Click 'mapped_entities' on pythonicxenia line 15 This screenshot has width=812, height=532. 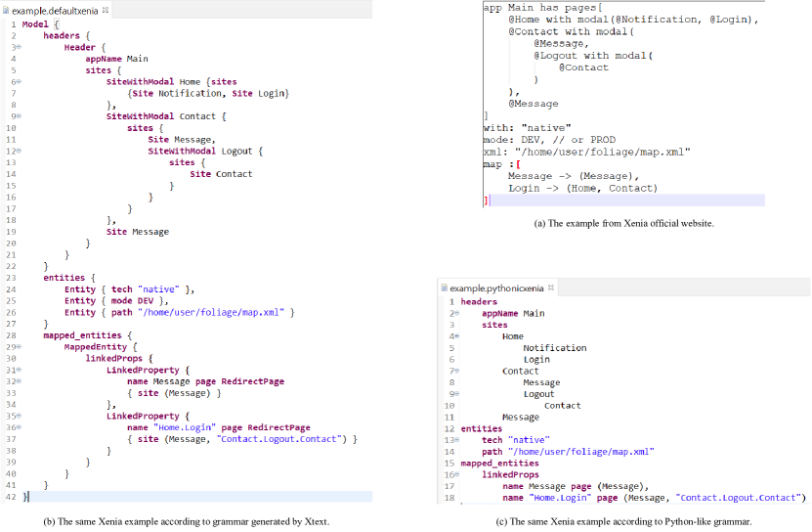coord(499,463)
